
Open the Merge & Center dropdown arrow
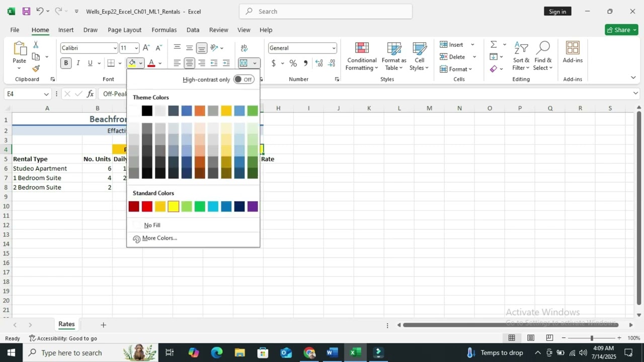click(x=255, y=63)
